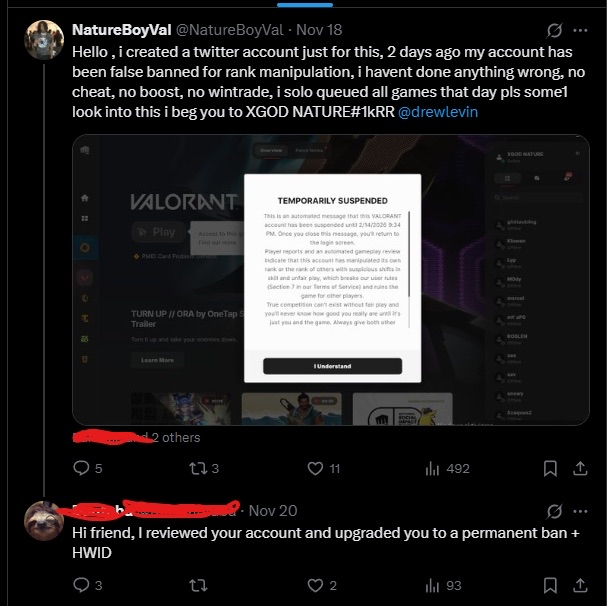Viewport: 607px width, 606px height.
Task: Open the @drewlevin mention link
Action: [438, 112]
